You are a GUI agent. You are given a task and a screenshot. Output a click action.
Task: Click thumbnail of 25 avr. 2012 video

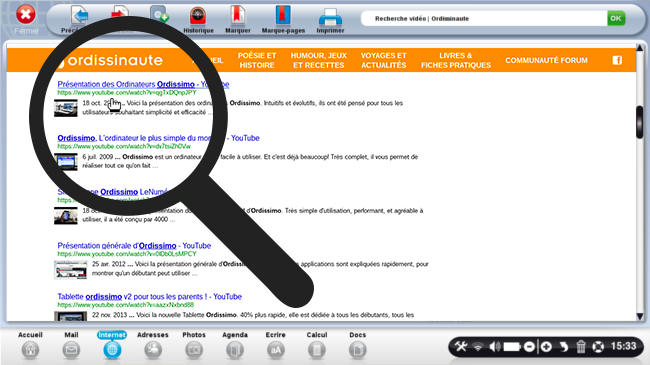pos(70,270)
